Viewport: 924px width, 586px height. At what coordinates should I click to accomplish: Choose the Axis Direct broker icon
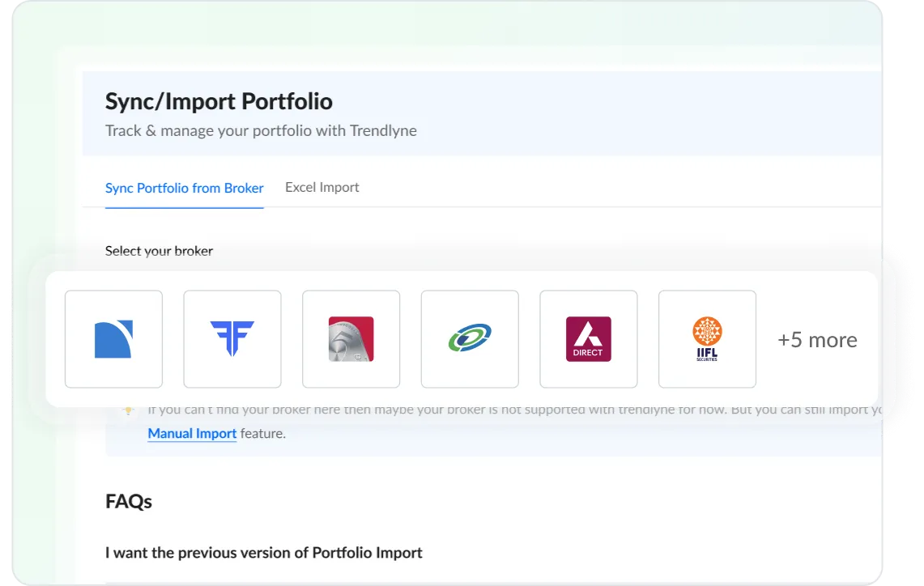click(x=588, y=338)
